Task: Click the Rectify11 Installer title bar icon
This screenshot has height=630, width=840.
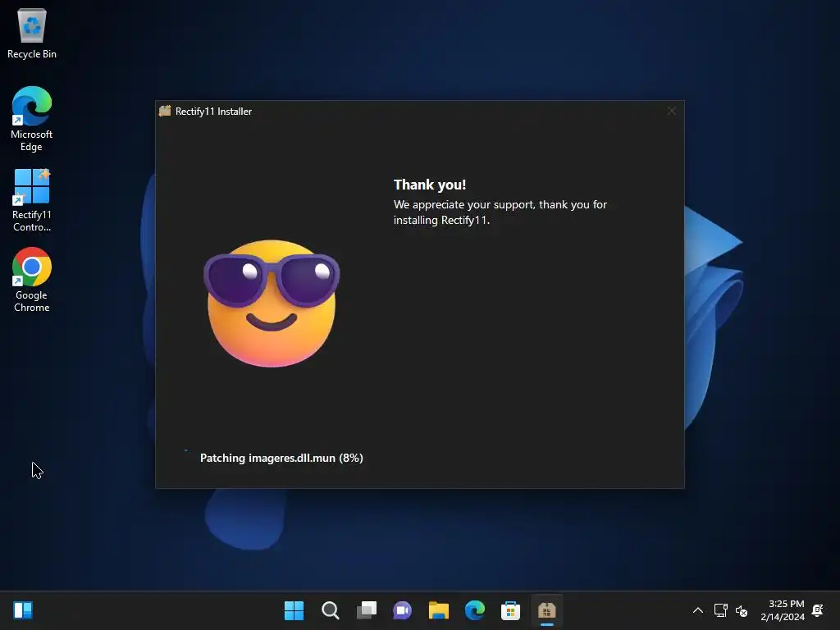Action: pyautogui.click(x=165, y=111)
